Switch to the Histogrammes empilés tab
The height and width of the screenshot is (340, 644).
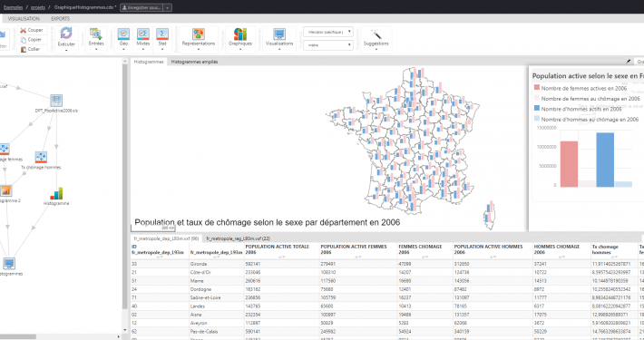(194, 62)
